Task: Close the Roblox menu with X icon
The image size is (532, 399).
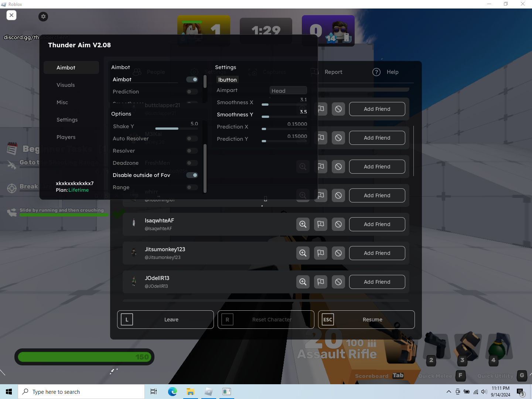Action: coord(11,15)
